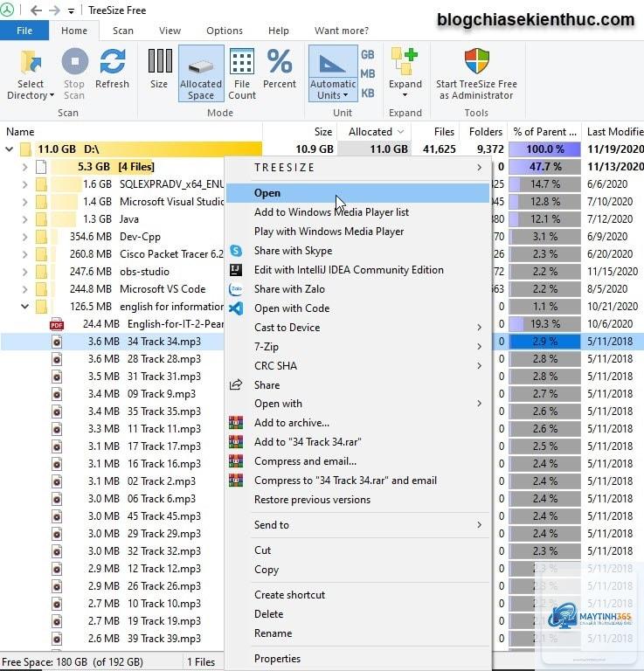
Task: Open the TREESIZE submenu
Action: 357,168
